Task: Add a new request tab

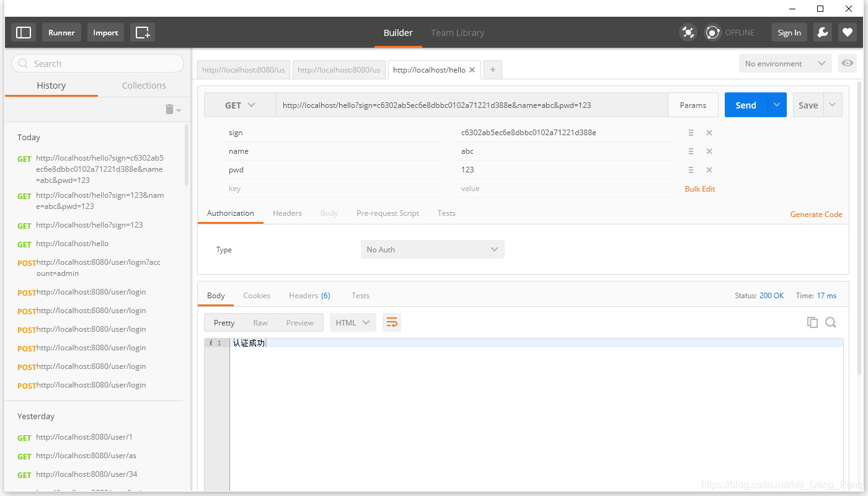Action: (x=493, y=69)
